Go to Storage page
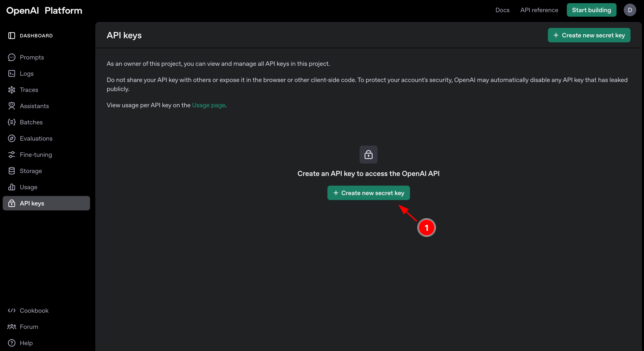This screenshot has width=644, height=351. (46, 171)
